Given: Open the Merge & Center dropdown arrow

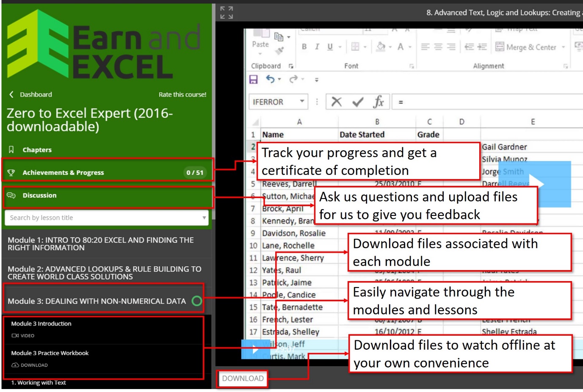Looking at the screenshot, I should click(563, 47).
